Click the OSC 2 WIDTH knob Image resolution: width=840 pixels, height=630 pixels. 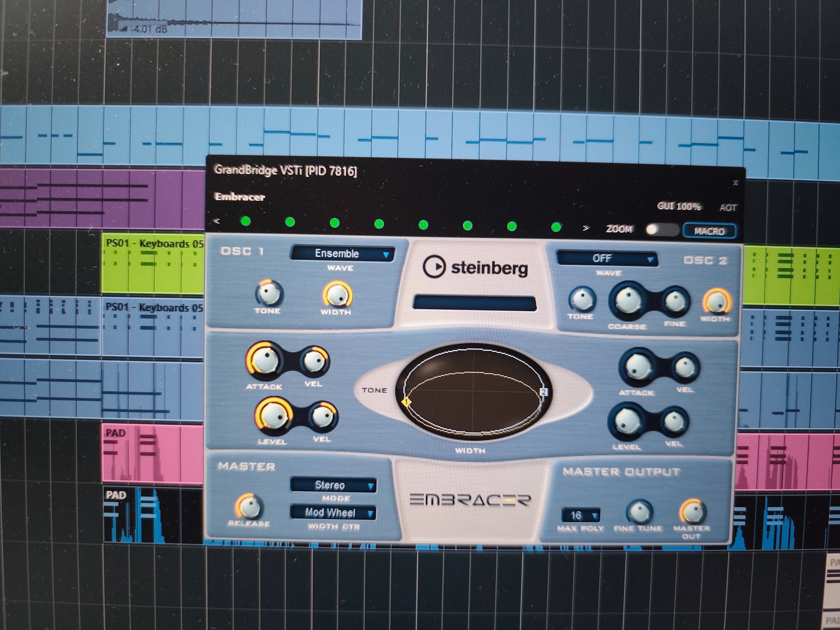point(717,302)
